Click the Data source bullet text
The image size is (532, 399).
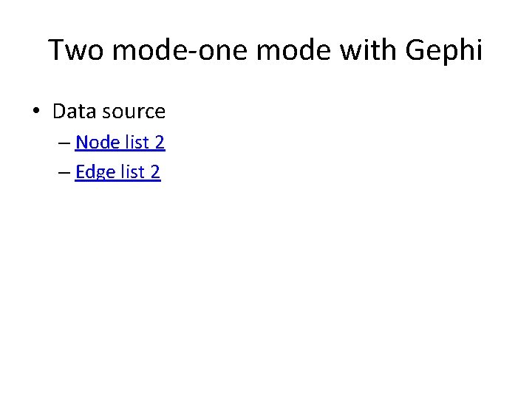pos(109,112)
